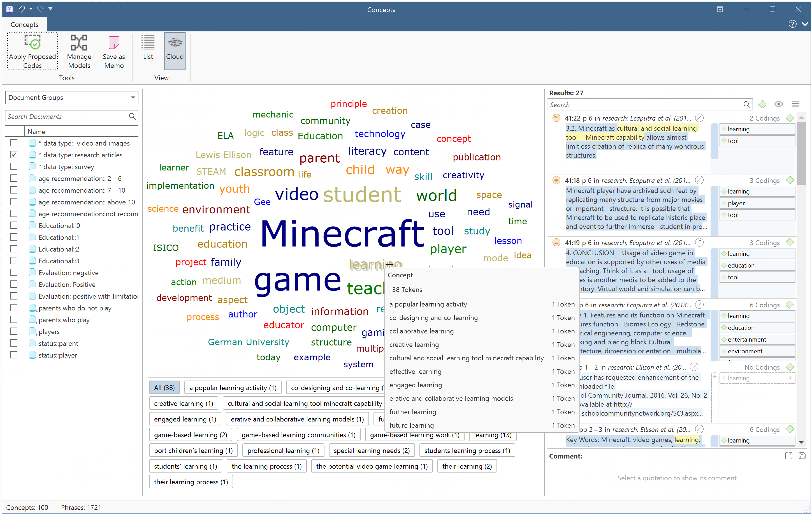Click the Undo arrow in title bar
Image resolution: width=812 pixels, height=516 pixels.
(x=22, y=9)
